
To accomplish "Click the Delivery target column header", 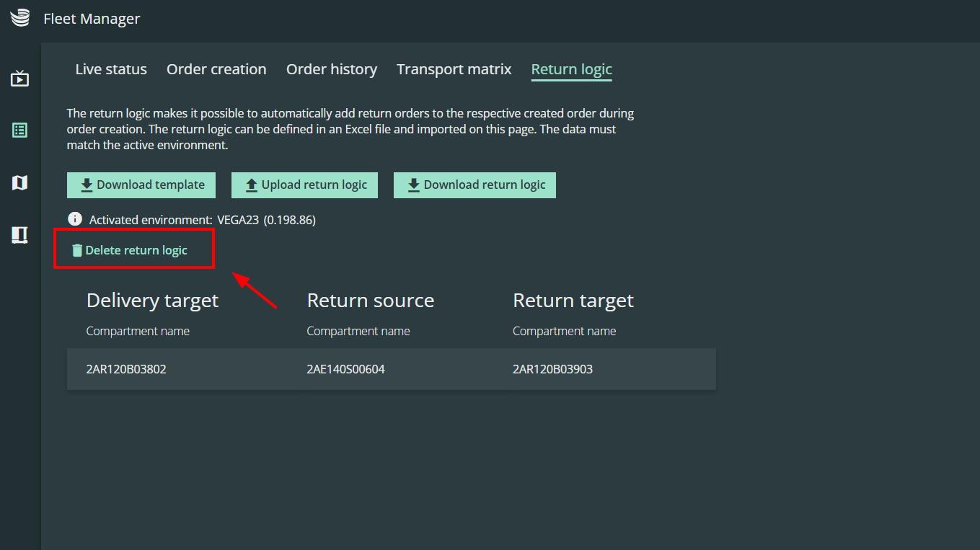I will pos(152,301).
